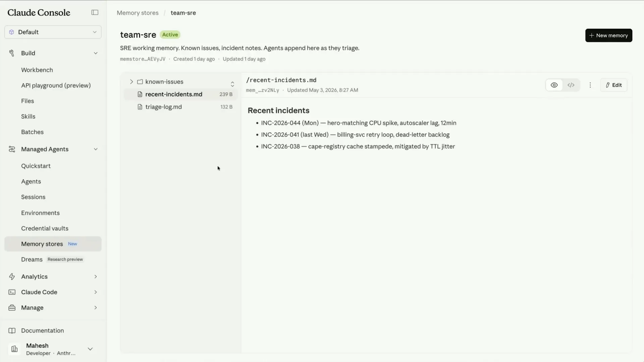Click the Analytics lightning icon

tap(12, 277)
